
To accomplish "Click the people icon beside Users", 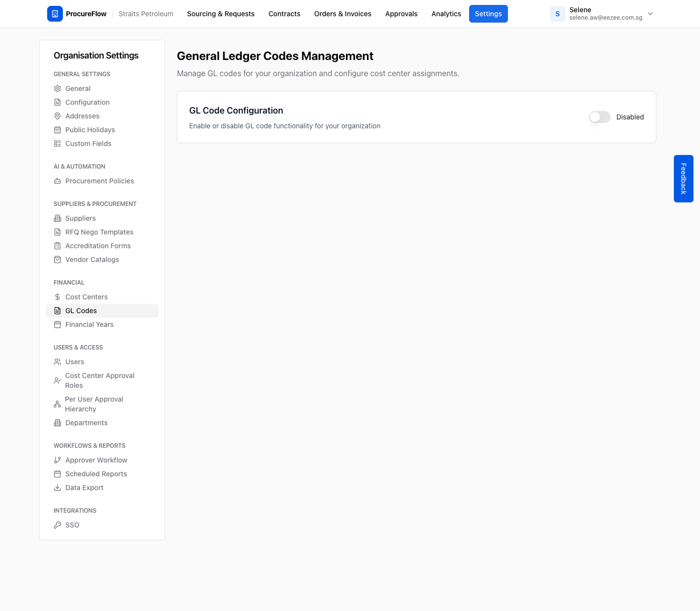I will click(x=57, y=362).
